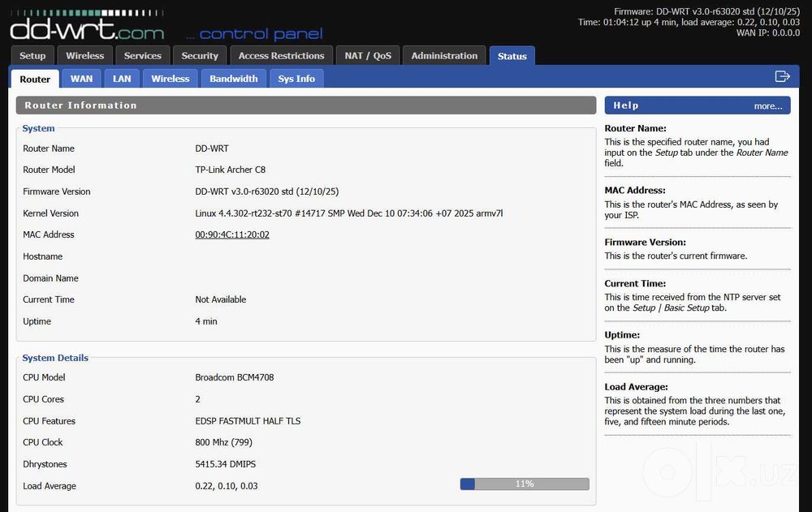
Task: Click the Dhrystones value 5415.34 DMIPS
Action: [225, 464]
